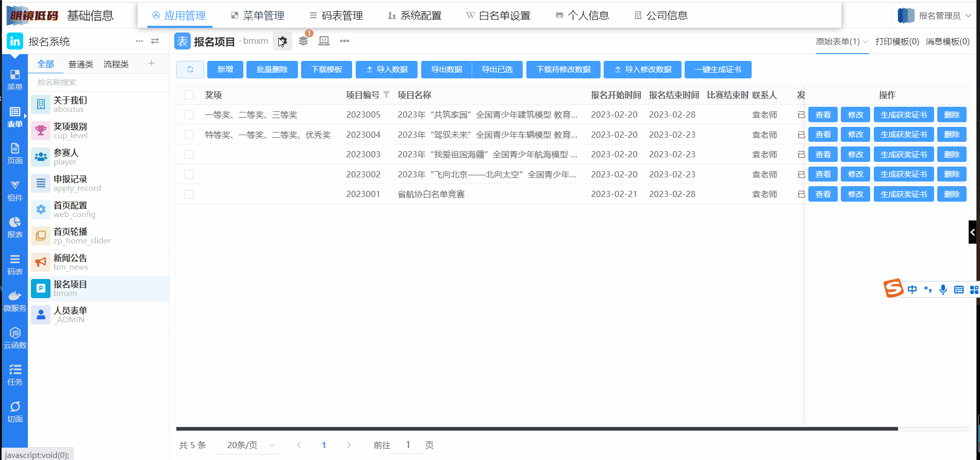Click the 报名系统 'in' app logo
This screenshot has height=460, width=980.
[15, 41]
